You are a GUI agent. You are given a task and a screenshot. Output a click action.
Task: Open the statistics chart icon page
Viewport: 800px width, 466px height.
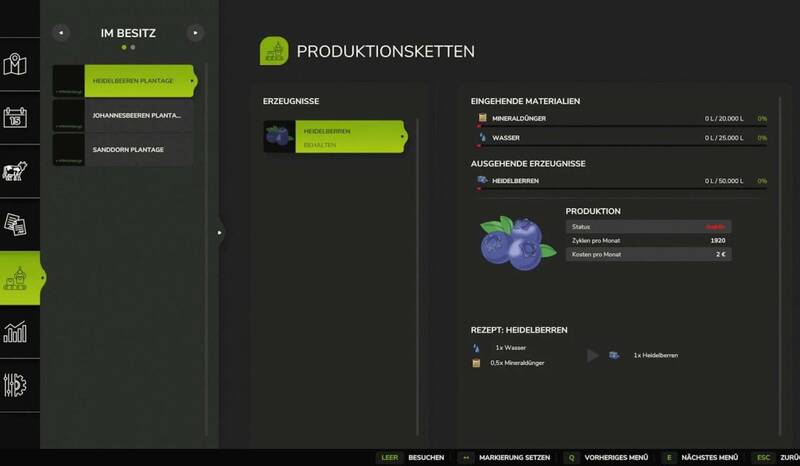click(x=15, y=332)
